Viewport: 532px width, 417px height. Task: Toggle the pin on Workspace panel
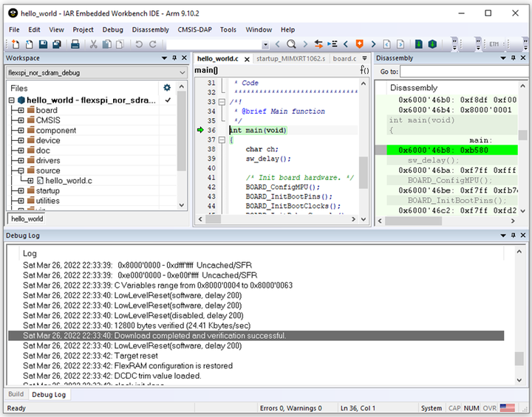(x=173, y=58)
